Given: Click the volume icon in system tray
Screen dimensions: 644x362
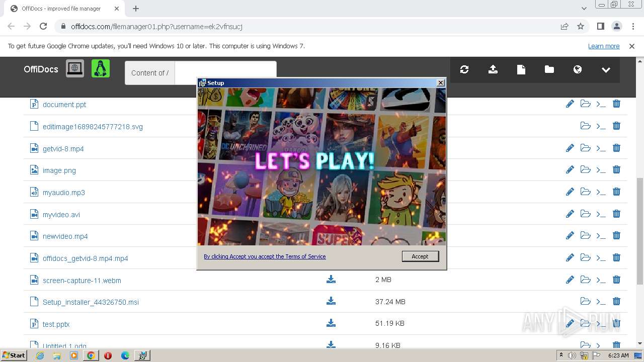Looking at the screenshot, I should point(572,355).
